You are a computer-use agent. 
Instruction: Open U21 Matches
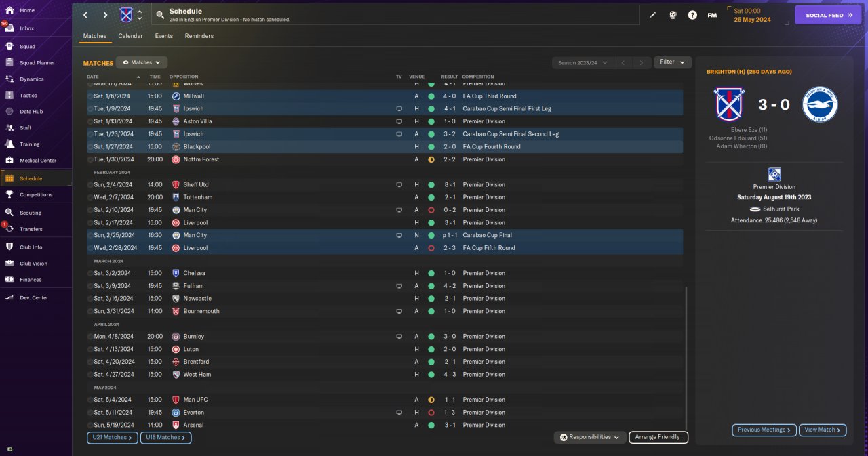(113, 438)
